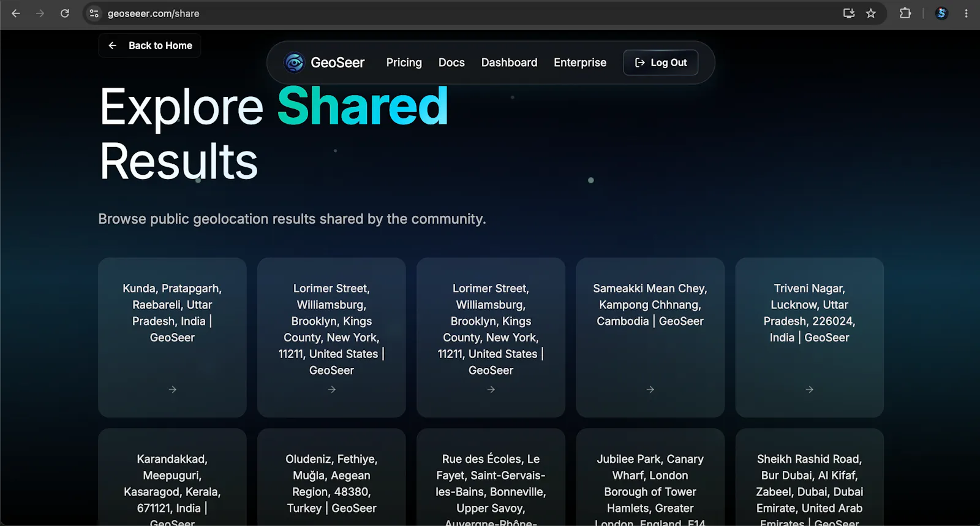
Task: Open the Oludeniz, Fethiye card
Action: point(331,478)
